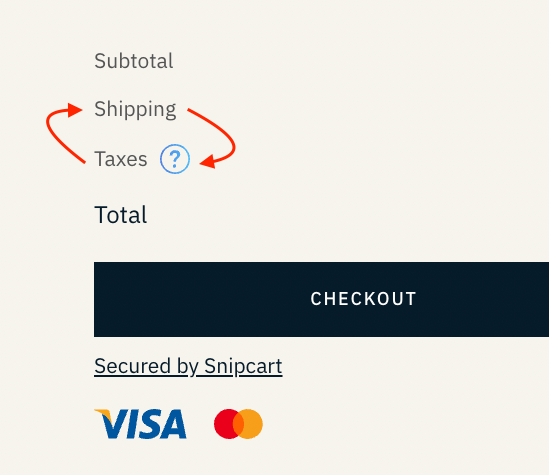Proceed with the dark CHECKOUT button

point(321,299)
